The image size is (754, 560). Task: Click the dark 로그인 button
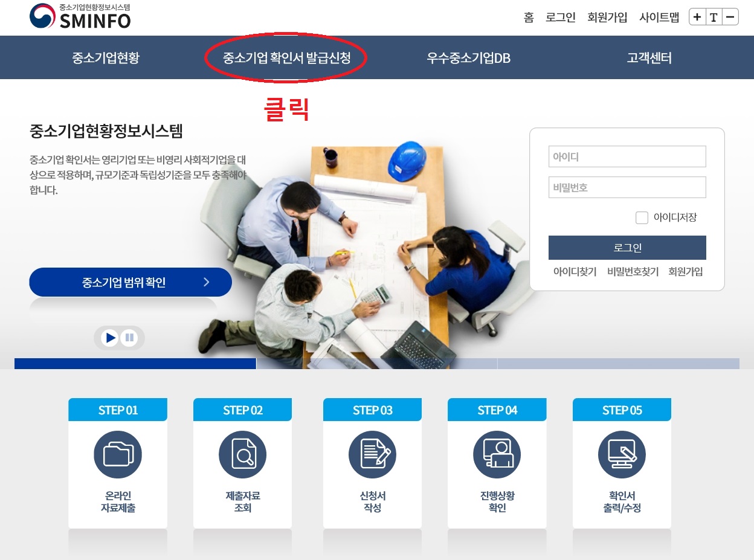point(627,248)
